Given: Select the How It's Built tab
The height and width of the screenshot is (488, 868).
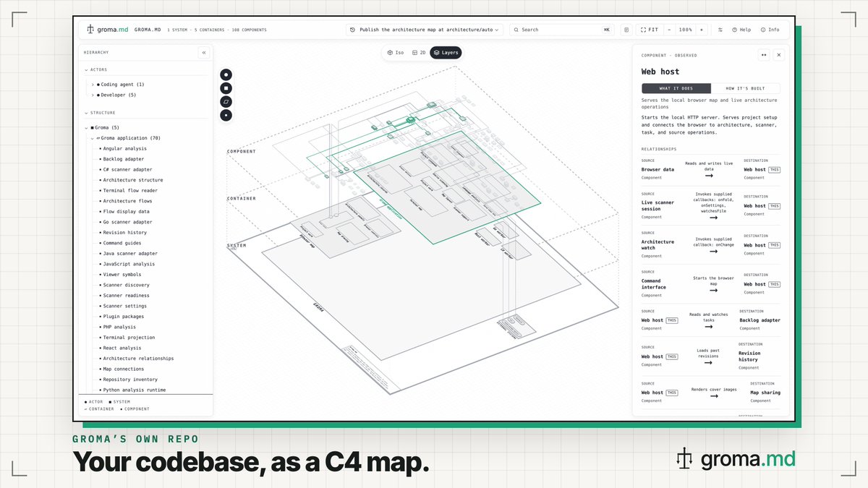Looking at the screenshot, I should pyautogui.click(x=746, y=88).
